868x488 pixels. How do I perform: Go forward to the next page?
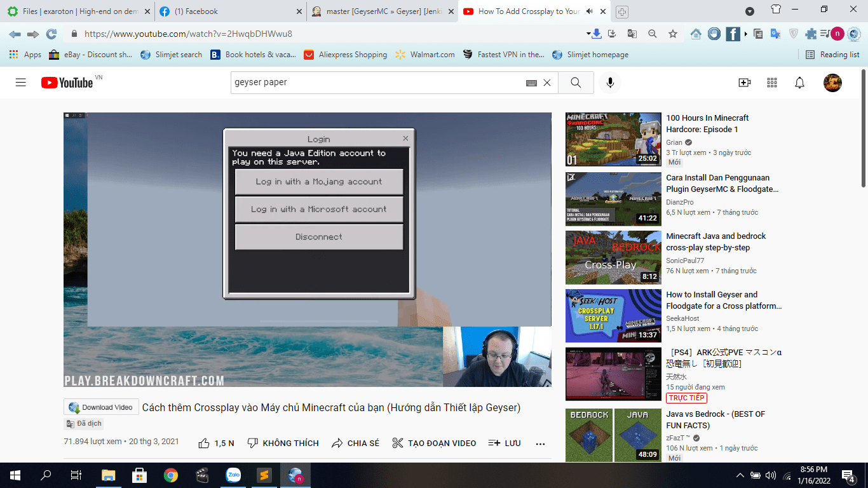click(x=33, y=34)
